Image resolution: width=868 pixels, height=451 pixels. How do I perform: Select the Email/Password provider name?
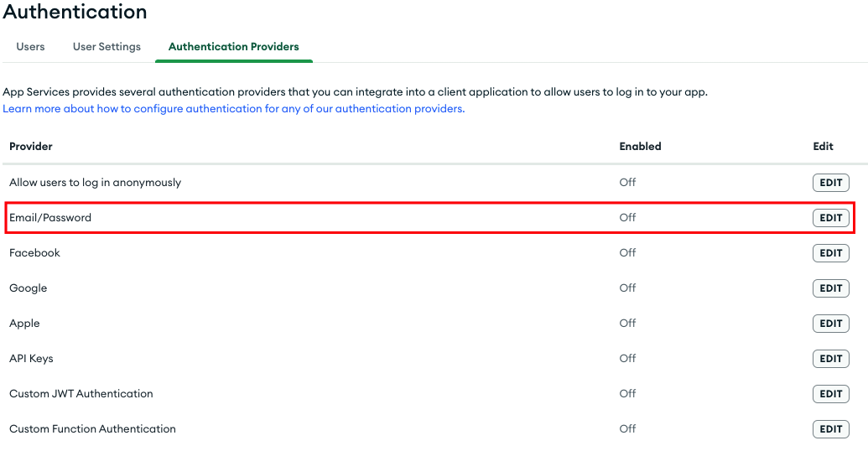coord(50,217)
